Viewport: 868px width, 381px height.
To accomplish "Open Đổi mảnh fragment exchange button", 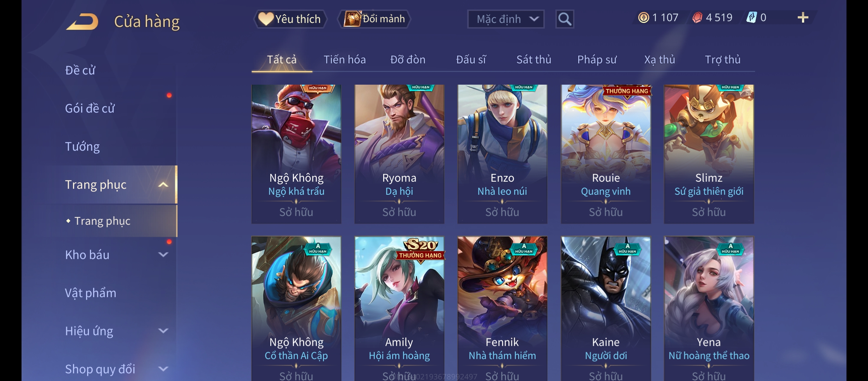I will tap(374, 19).
